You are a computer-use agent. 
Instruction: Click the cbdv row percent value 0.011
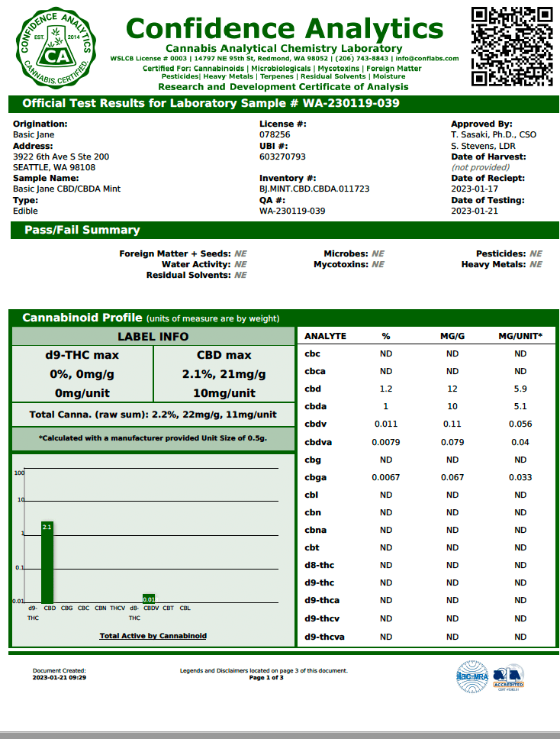[386, 424]
